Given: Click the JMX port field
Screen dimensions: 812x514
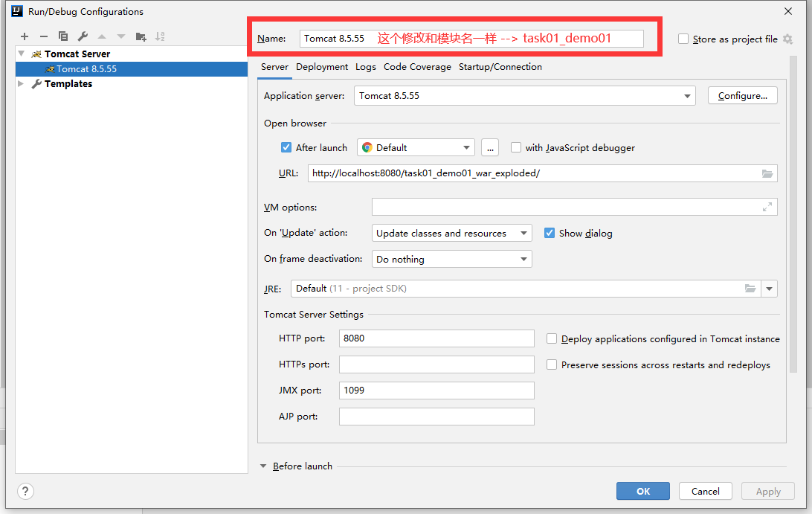Looking at the screenshot, I should pos(436,391).
